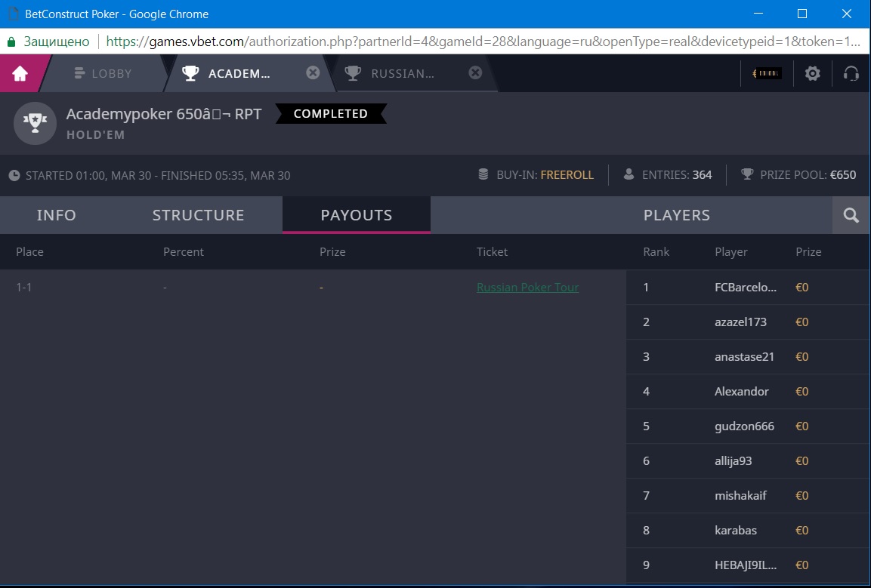Click the Place column header
Screen dimensions: 871x588
pos(29,252)
